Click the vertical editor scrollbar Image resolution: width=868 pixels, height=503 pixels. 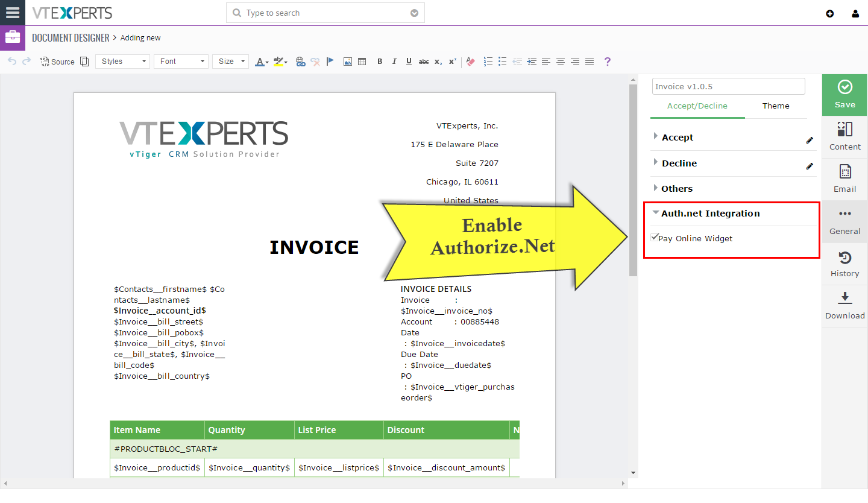[x=633, y=180]
